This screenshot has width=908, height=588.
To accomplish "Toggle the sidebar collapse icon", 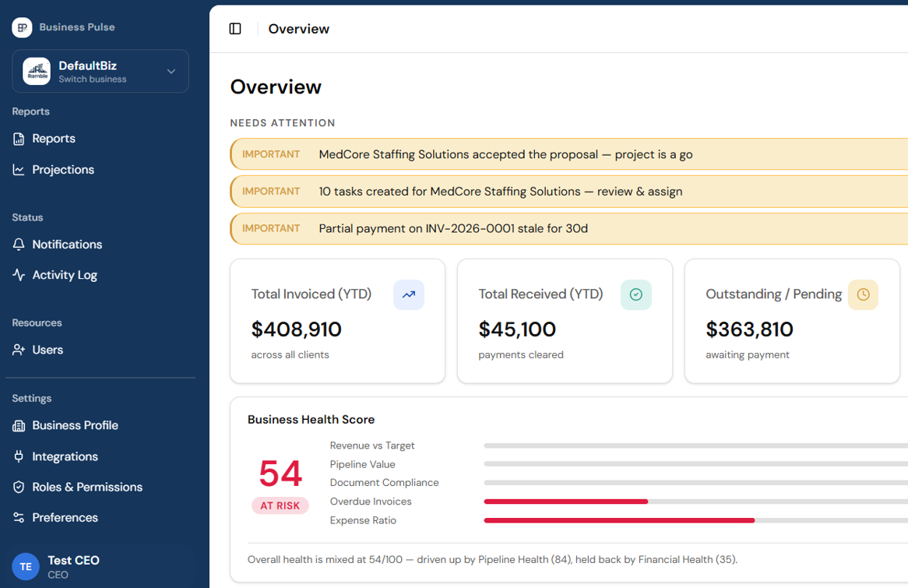I will pyautogui.click(x=235, y=29).
